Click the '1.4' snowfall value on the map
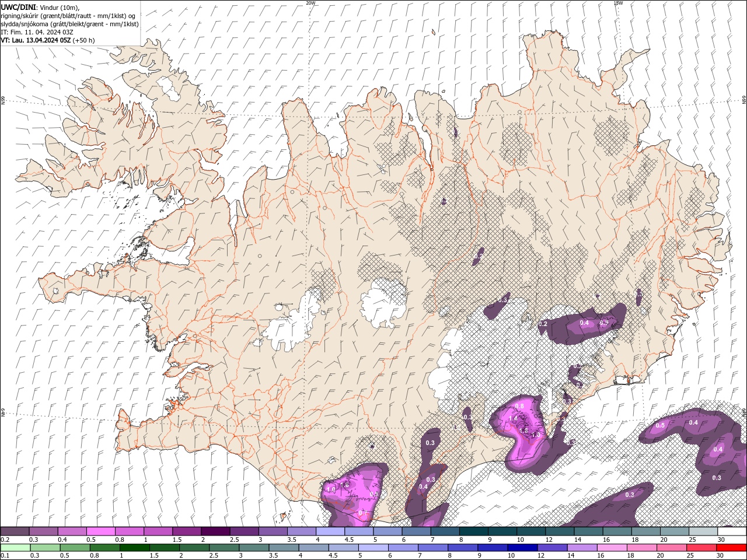The width and height of the screenshot is (747, 560). 513,419
